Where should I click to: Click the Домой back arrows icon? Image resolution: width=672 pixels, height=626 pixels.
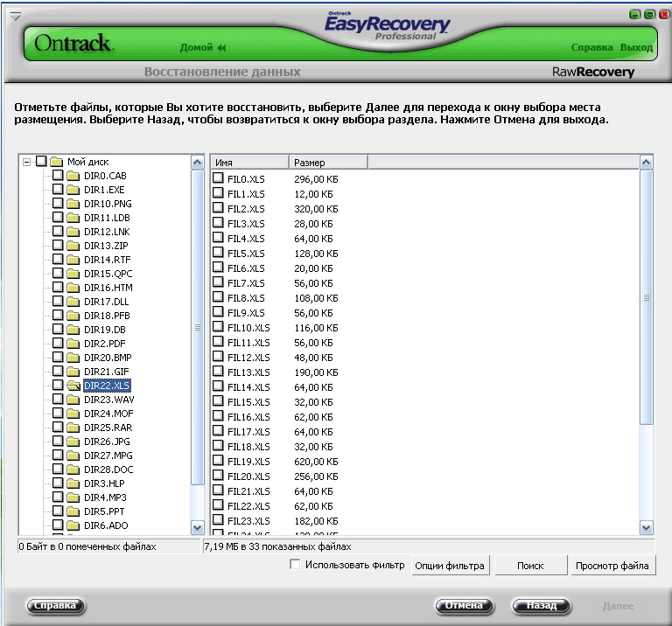tap(221, 47)
